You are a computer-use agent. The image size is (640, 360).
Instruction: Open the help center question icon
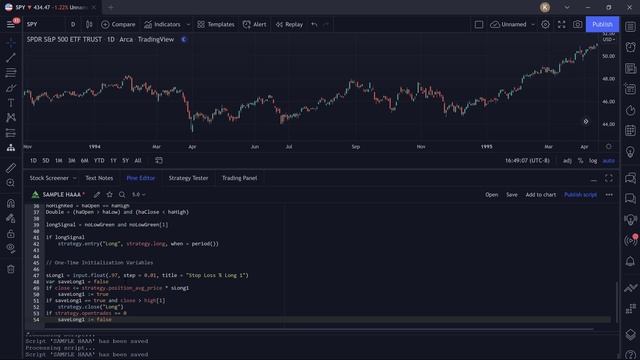click(631, 354)
